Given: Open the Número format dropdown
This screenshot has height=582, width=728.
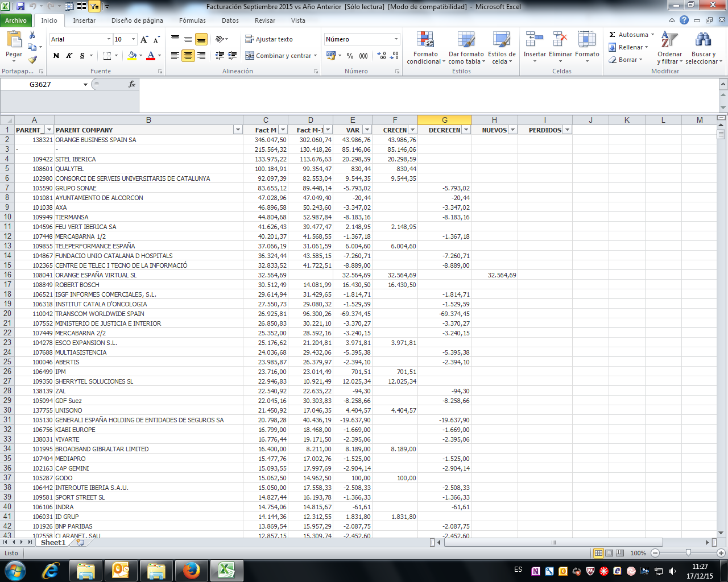Looking at the screenshot, I should click(x=396, y=39).
